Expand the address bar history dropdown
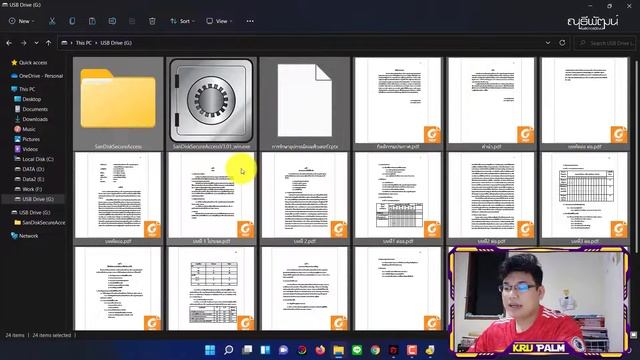Image resolution: width=640 pixels, height=360 pixels. coord(548,43)
